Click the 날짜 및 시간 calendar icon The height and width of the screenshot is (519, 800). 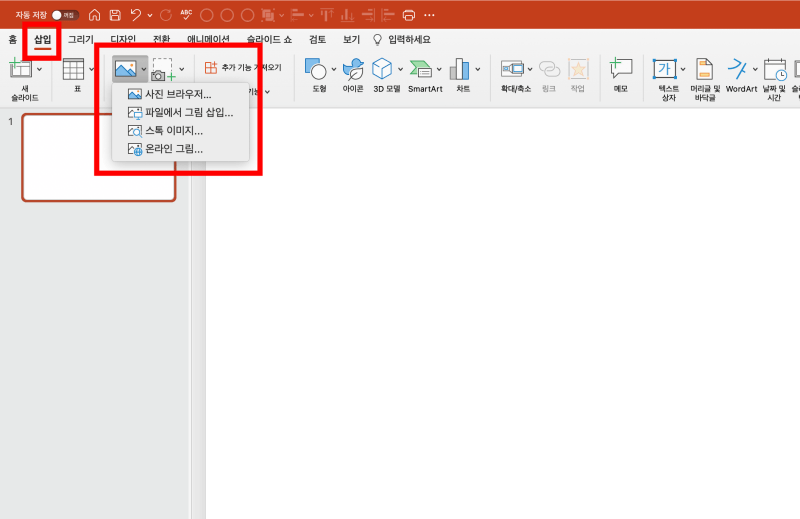[775, 69]
